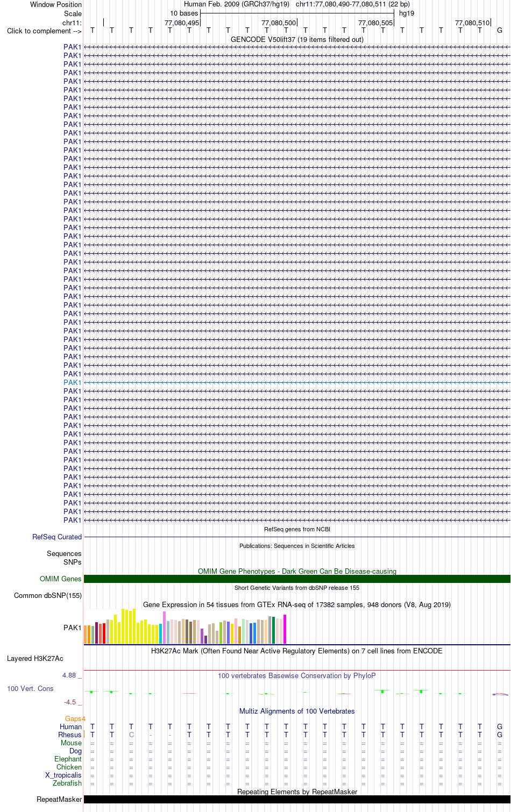This screenshot has height=812, width=511.
Task: Select the Chicken alignment row label
Action: pyautogui.click(x=69, y=767)
